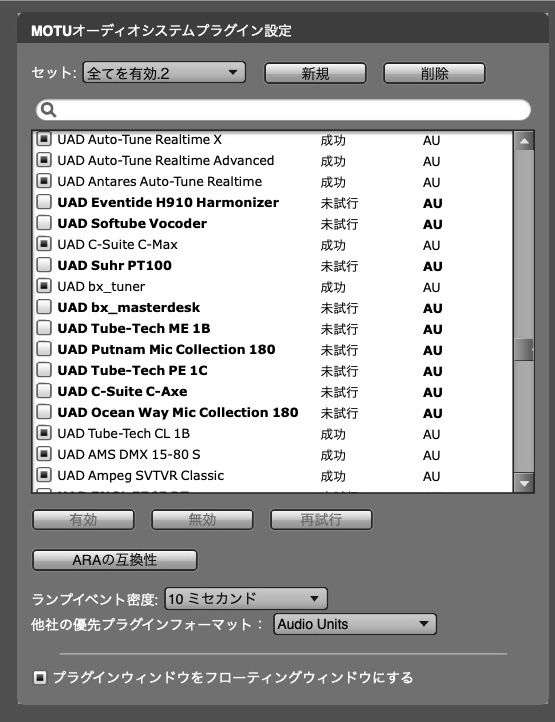Open Audio Units plug-in format dropdown
Viewport: 555px width, 722px height.
[355, 624]
